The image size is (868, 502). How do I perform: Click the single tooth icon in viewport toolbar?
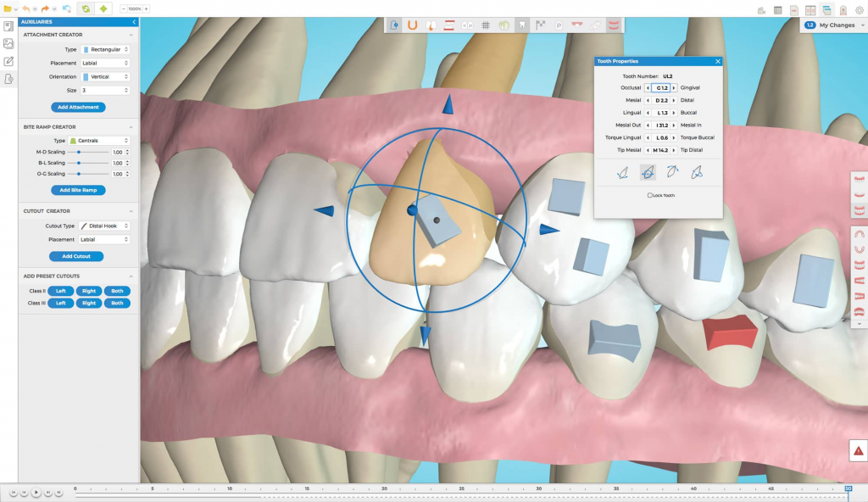522,25
